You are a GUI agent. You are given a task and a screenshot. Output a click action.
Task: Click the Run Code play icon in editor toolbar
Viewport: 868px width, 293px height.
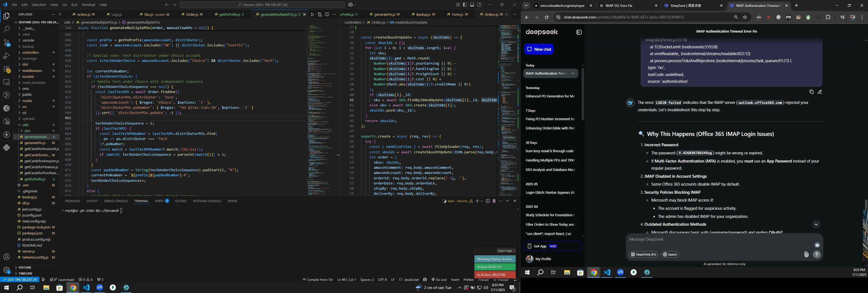[x=312, y=14]
